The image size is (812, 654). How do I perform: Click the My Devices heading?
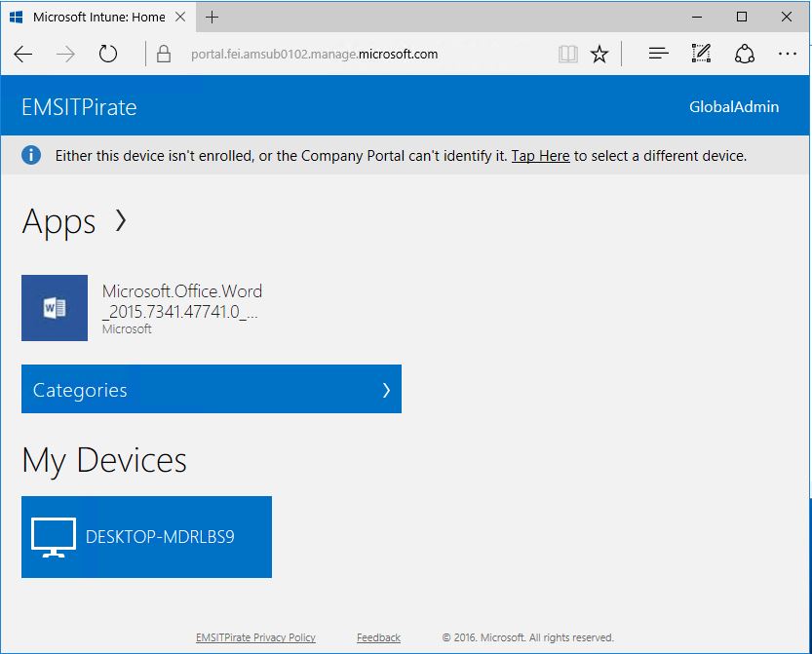pyautogui.click(x=104, y=460)
